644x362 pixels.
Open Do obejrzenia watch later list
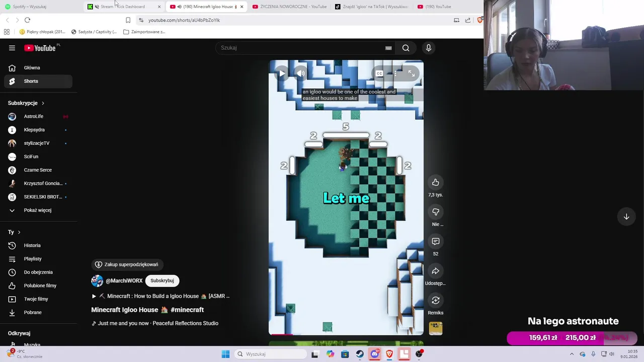point(38,272)
